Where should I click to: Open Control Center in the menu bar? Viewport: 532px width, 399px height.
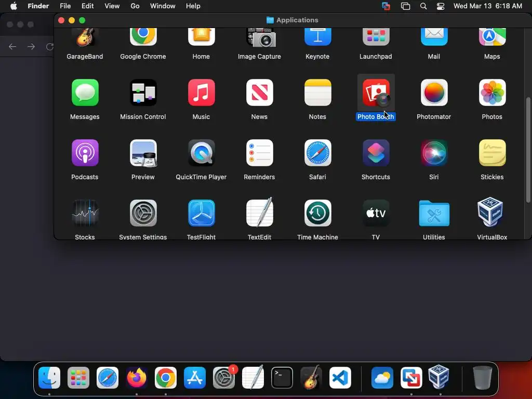pyautogui.click(x=441, y=6)
